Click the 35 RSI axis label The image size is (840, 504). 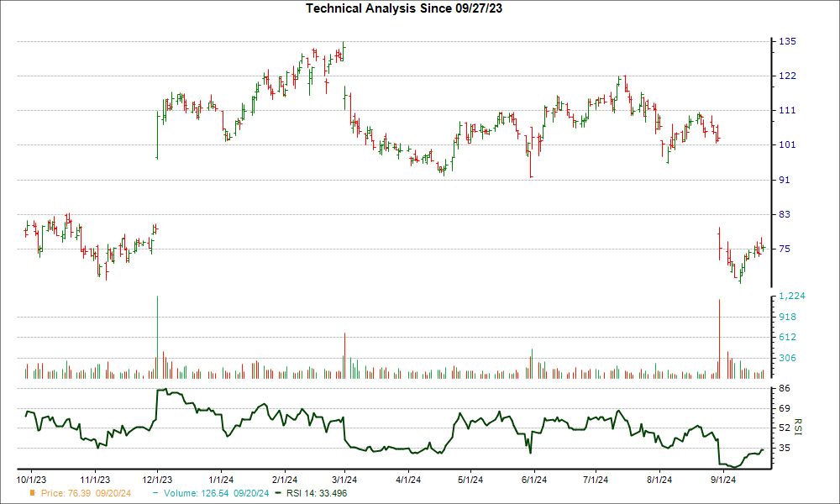[785, 448]
